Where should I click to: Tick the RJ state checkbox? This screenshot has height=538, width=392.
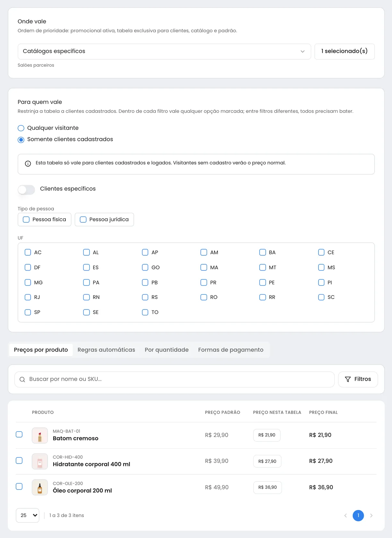coord(28,297)
